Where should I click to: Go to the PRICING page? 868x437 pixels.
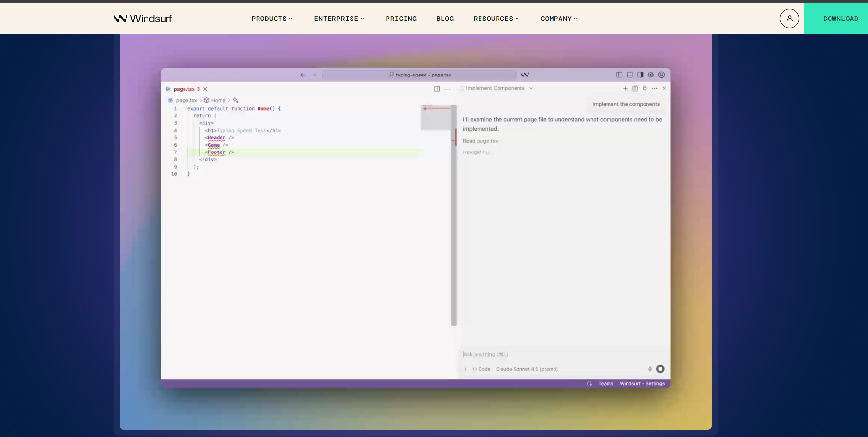pos(401,19)
